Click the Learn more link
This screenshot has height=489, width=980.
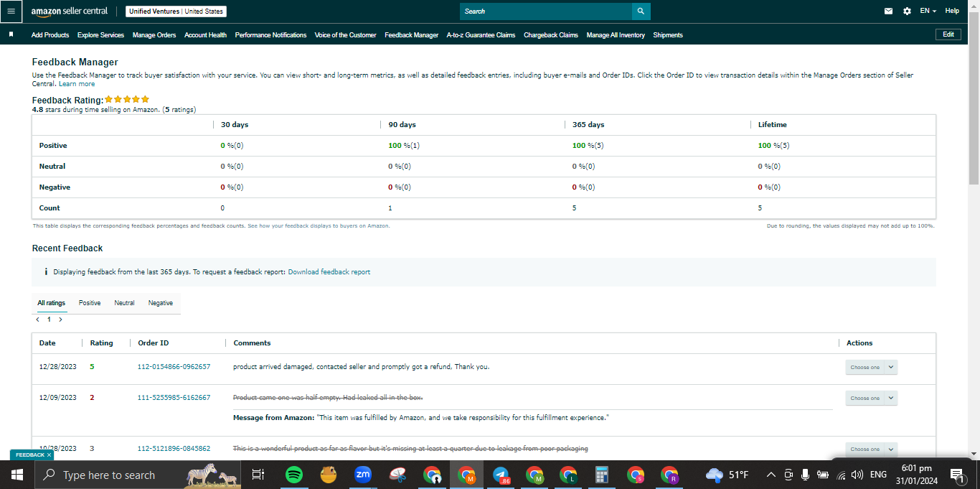[77, 84]
